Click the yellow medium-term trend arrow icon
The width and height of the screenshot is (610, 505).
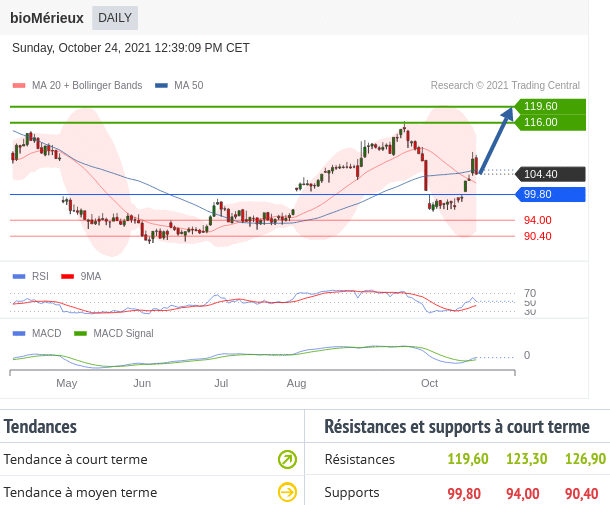287,492
